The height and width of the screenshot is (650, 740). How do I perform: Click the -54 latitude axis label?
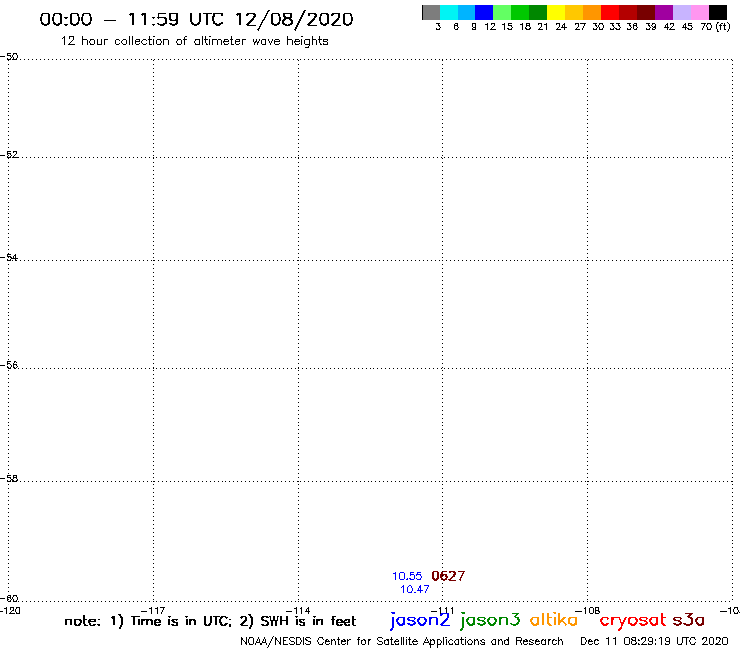tap(9, 258)
